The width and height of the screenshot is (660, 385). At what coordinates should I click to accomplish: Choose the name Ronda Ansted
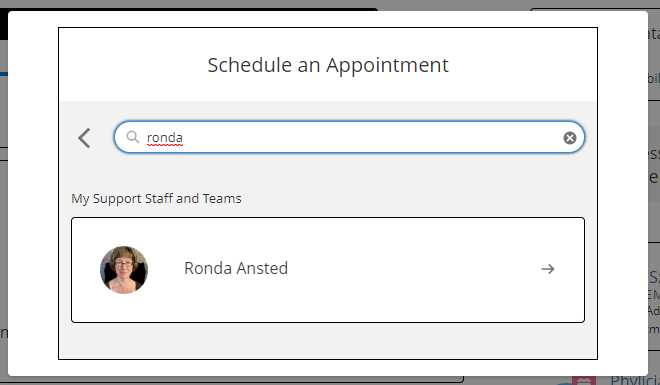236,268
